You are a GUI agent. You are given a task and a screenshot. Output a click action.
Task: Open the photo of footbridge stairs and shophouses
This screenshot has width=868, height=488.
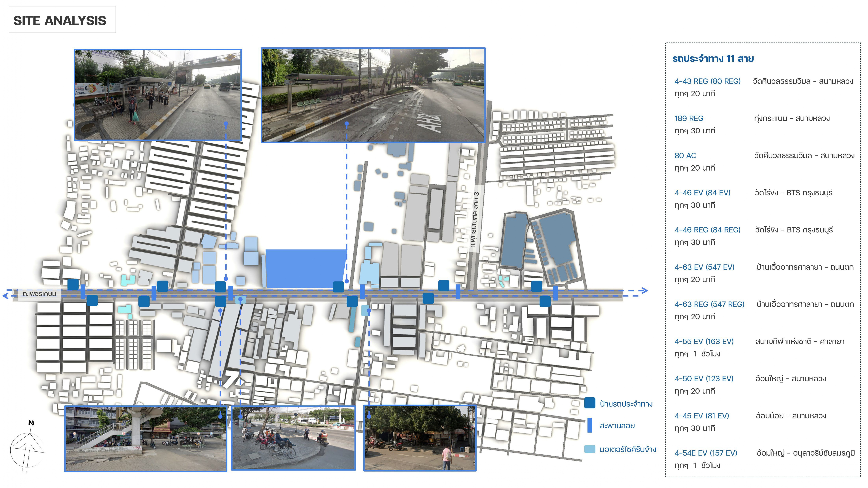pos(146,439)
